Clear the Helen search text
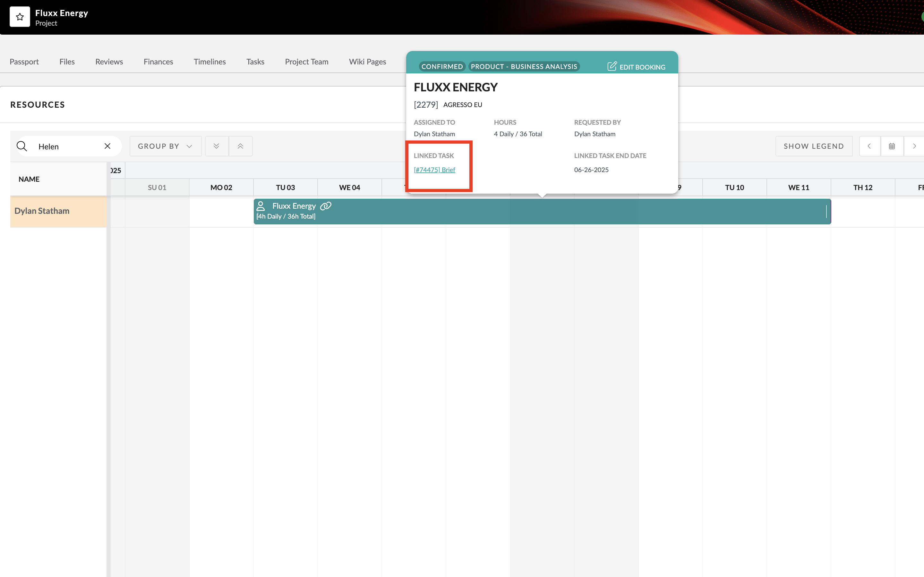This screenshot has height=577, width=924. coord(107,146)
